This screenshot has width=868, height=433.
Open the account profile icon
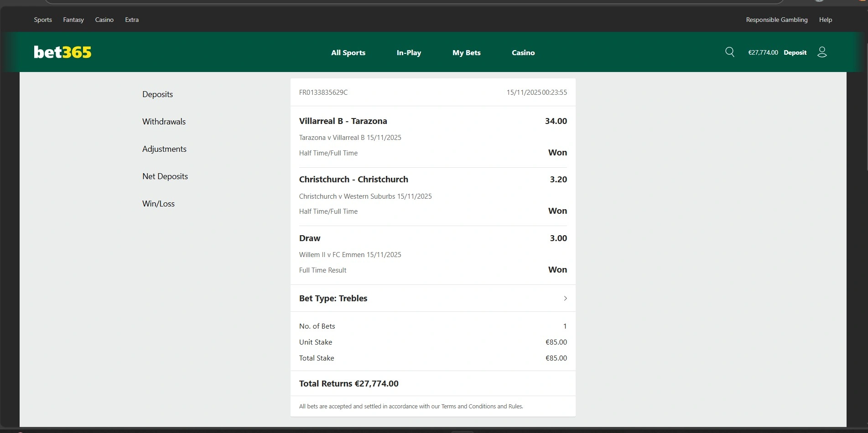[x=822, y=52]
